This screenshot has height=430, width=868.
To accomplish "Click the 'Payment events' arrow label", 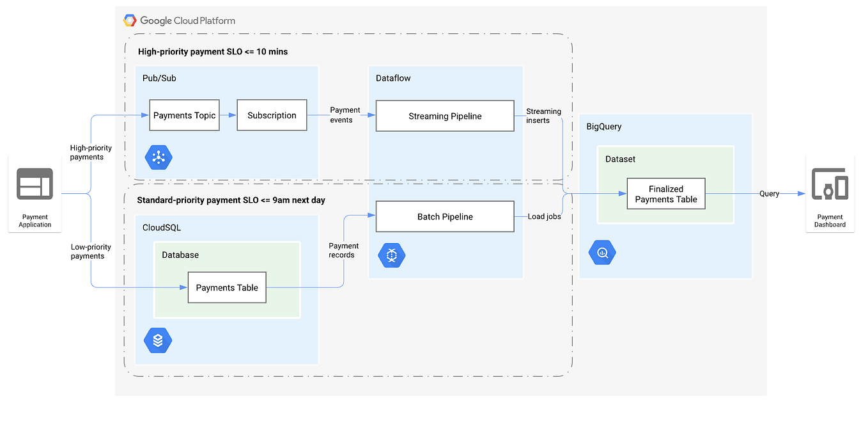I will [345, 115].
